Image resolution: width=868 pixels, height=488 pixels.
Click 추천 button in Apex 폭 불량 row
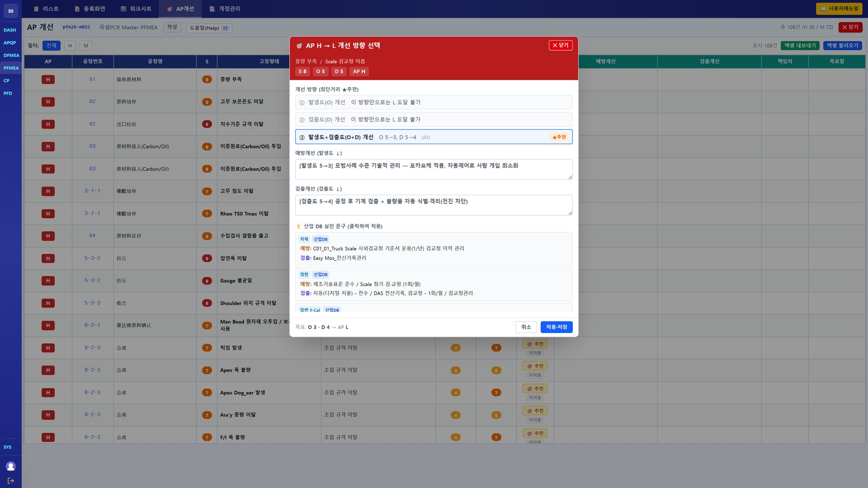[x=535, y=366]
